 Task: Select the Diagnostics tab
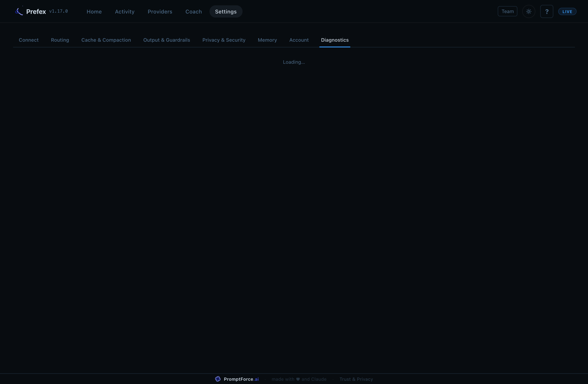pyautogui.click(x=335, y=40)
